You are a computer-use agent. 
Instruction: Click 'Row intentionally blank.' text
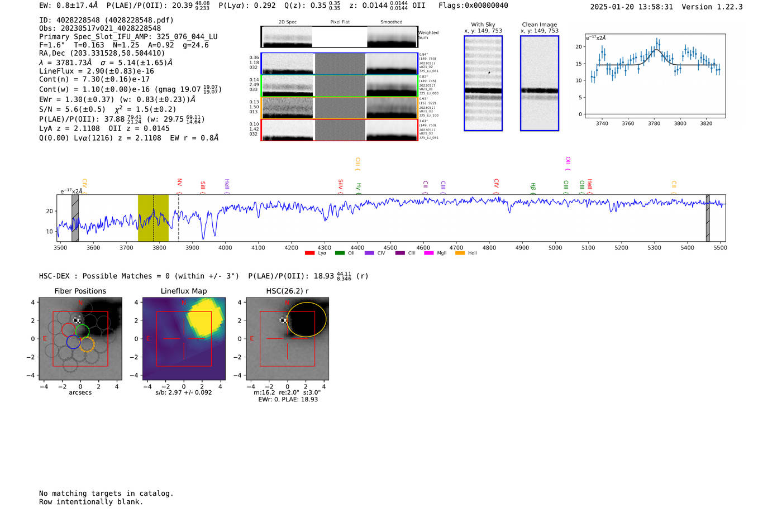91,502
